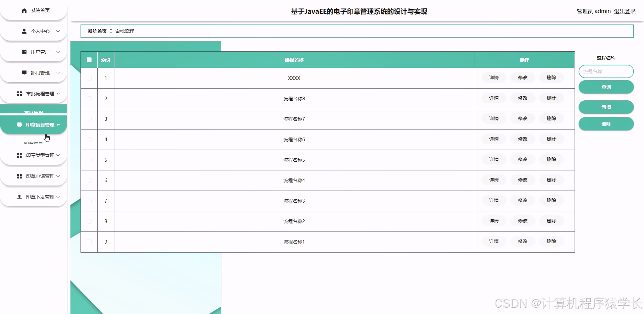
Task: Click 修改 for 流程名称4
Action: 523,180
